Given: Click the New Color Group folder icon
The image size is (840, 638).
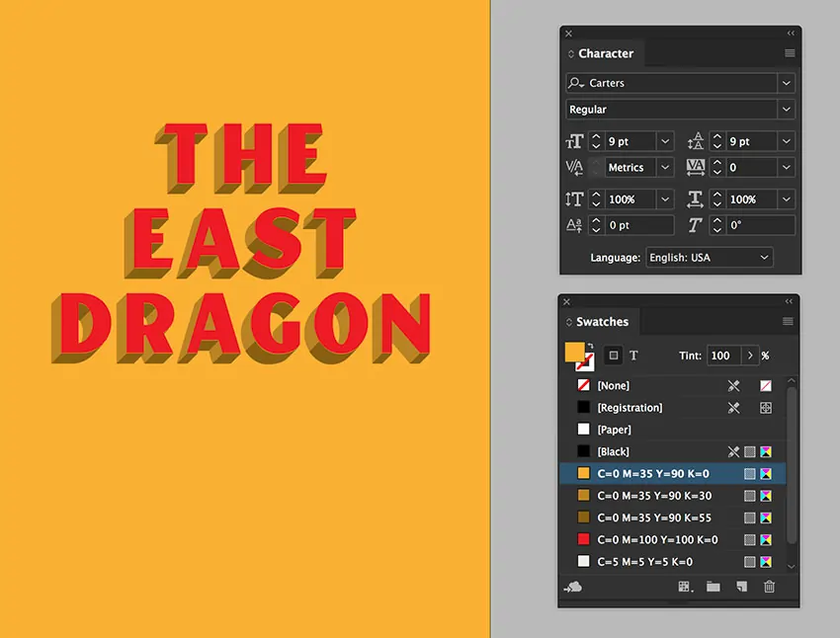Looking at the screenshot, I should (713, 587).
